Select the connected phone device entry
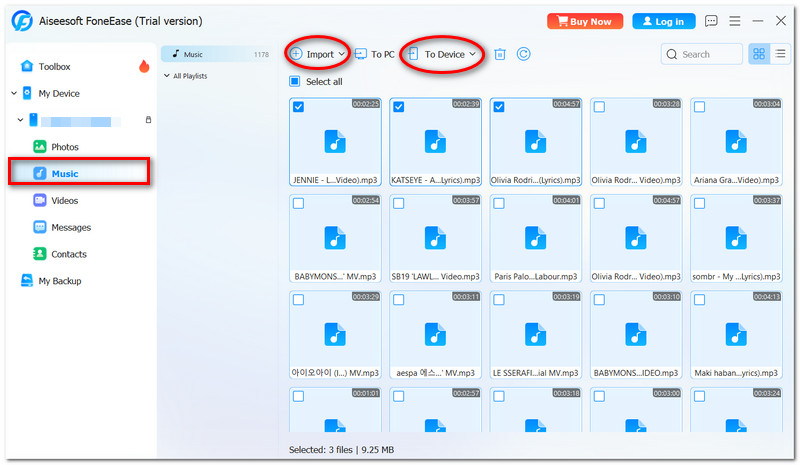 coord(76,121)
